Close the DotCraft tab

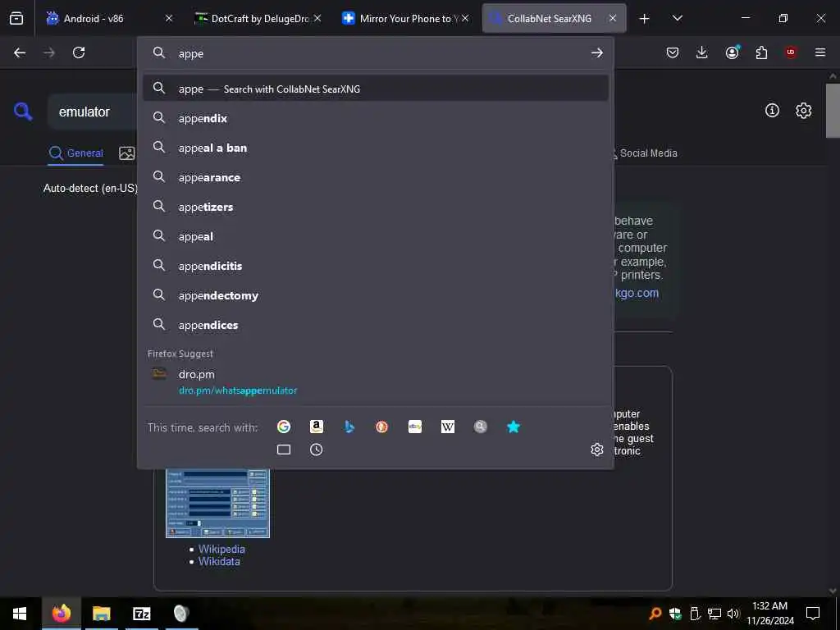tap(317, 18)
